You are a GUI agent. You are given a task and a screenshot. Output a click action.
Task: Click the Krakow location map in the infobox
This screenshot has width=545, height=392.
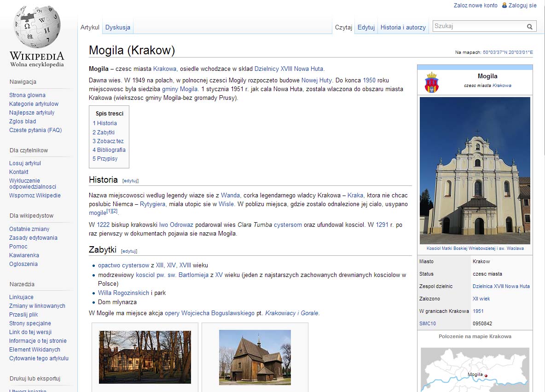(x=475, y=369)
